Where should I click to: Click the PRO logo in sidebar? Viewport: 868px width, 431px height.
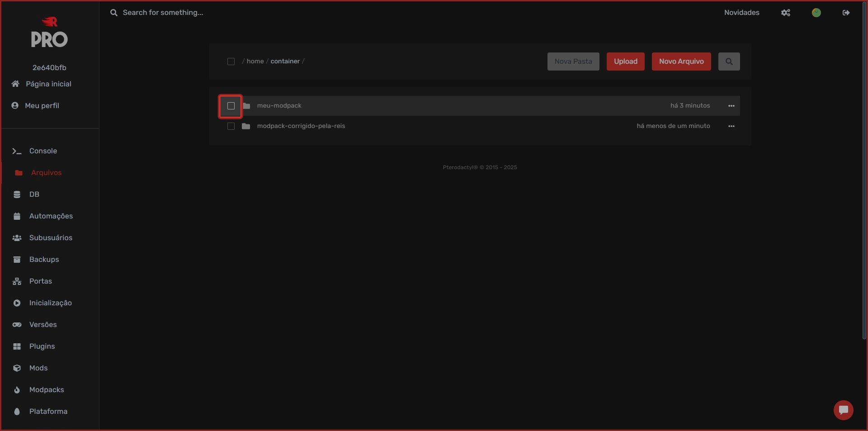49,32
